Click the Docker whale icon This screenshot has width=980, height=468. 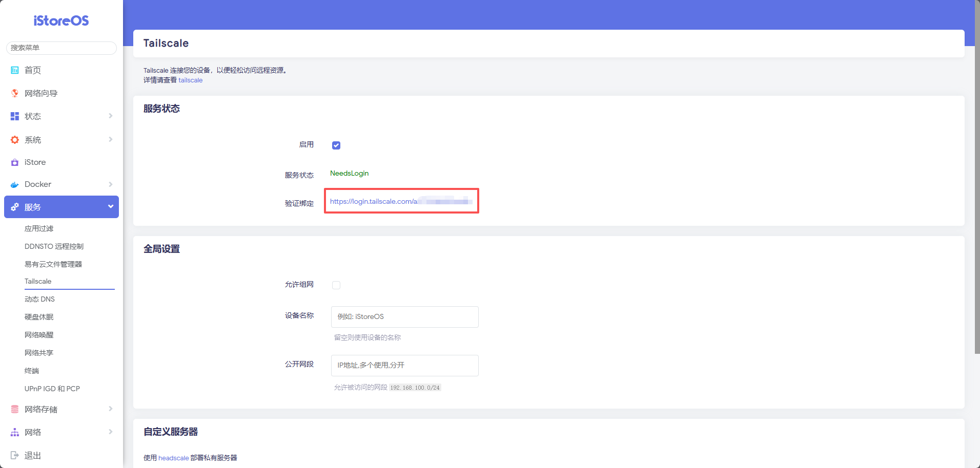click(x=14, y=184)
